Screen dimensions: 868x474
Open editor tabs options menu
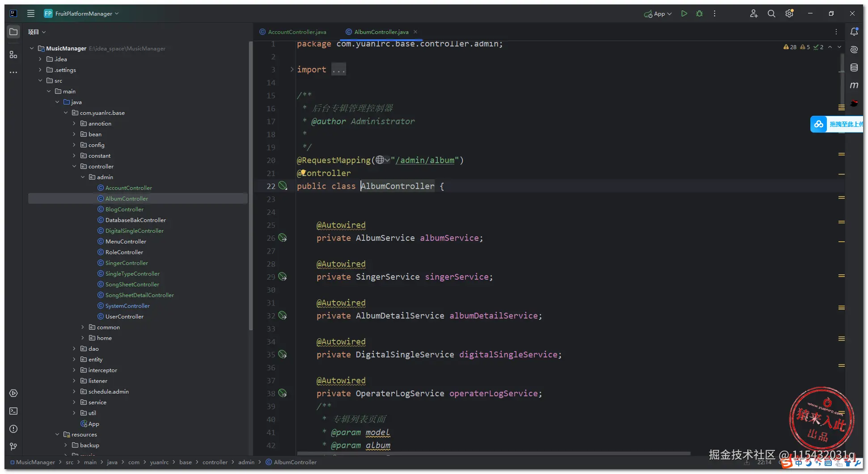pos(836,32)
